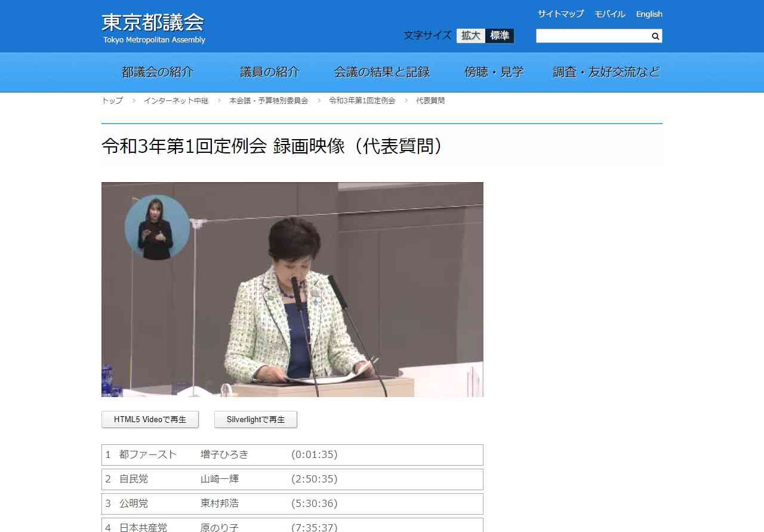Image resolution: width=764 pixels, height=532 pixels.
Task: Click the page heading 令和3年第1回定例会 録画映像
Action: 275,146
